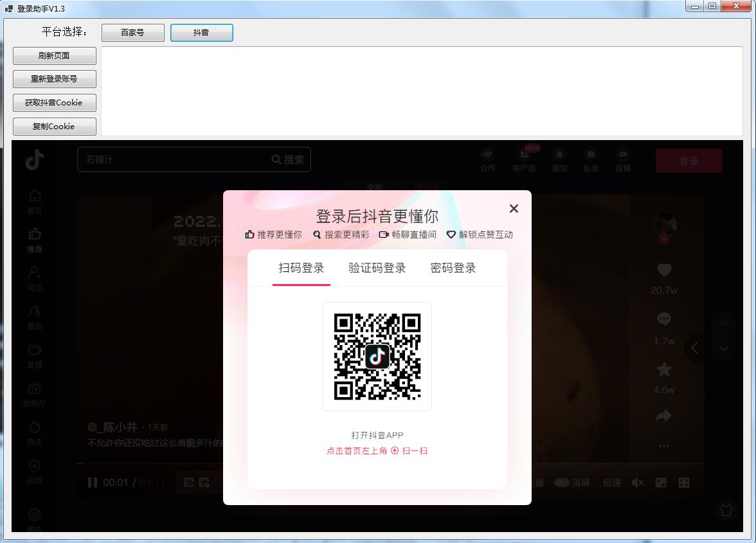Maximize the 登录助手V1.3 window
Viewport: 756px width, 543px height.
click(712, 6)
